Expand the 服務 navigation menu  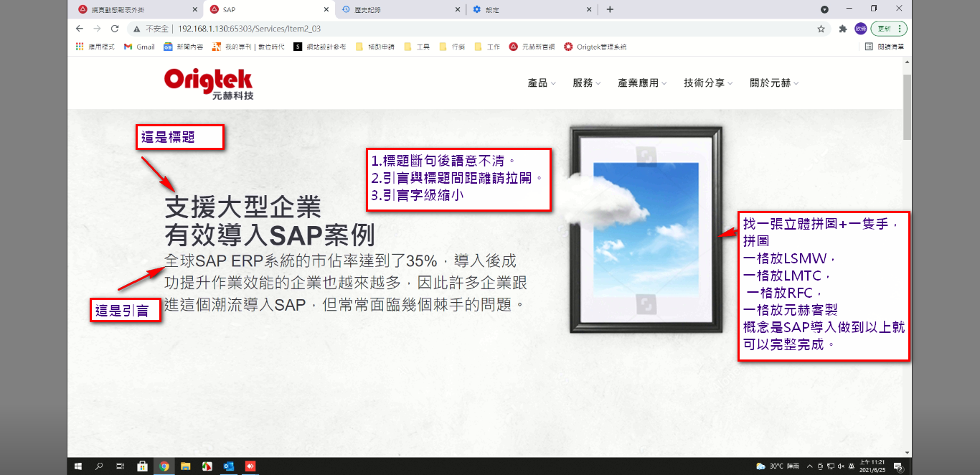(x=587, y=83)
